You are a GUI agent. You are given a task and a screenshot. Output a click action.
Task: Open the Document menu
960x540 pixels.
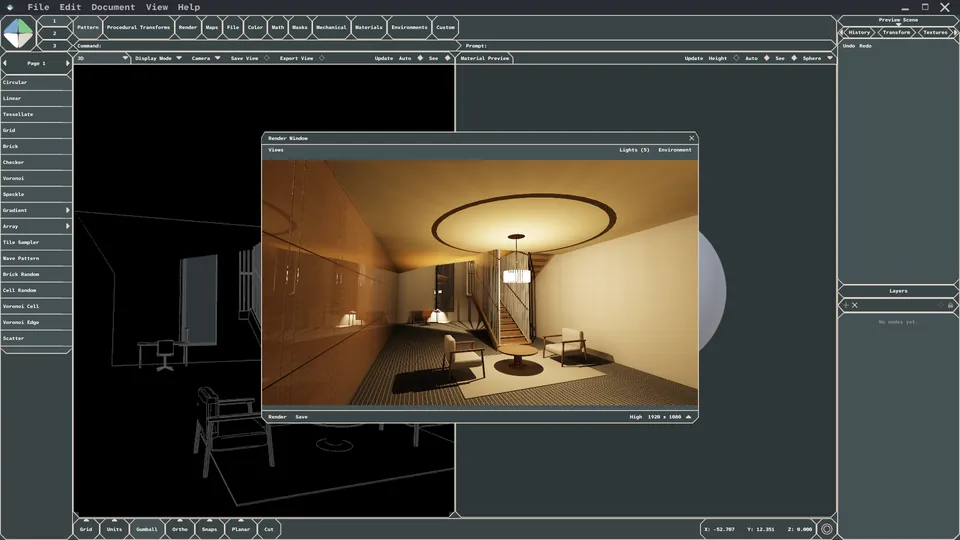[113, 7]
